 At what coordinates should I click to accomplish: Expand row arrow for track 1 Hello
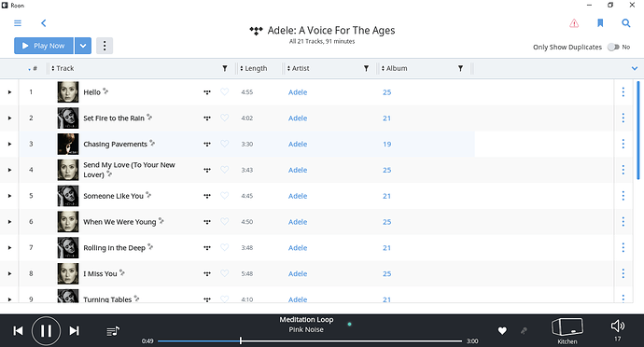(9, 92)
